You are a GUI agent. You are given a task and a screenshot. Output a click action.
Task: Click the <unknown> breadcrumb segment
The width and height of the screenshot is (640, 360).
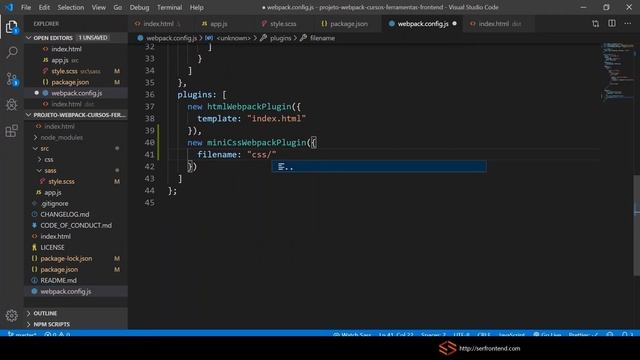click(229, 38)
